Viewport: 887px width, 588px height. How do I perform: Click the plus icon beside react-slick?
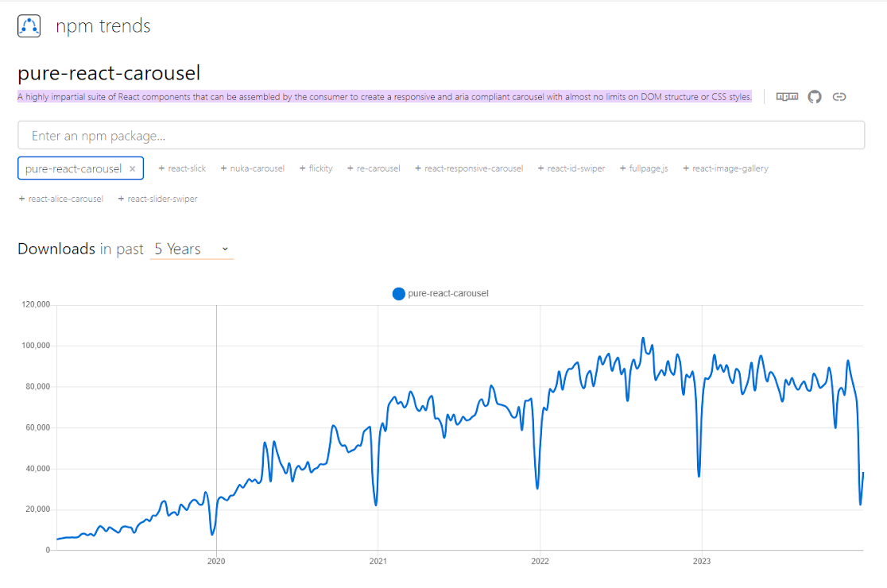[161, 168]
